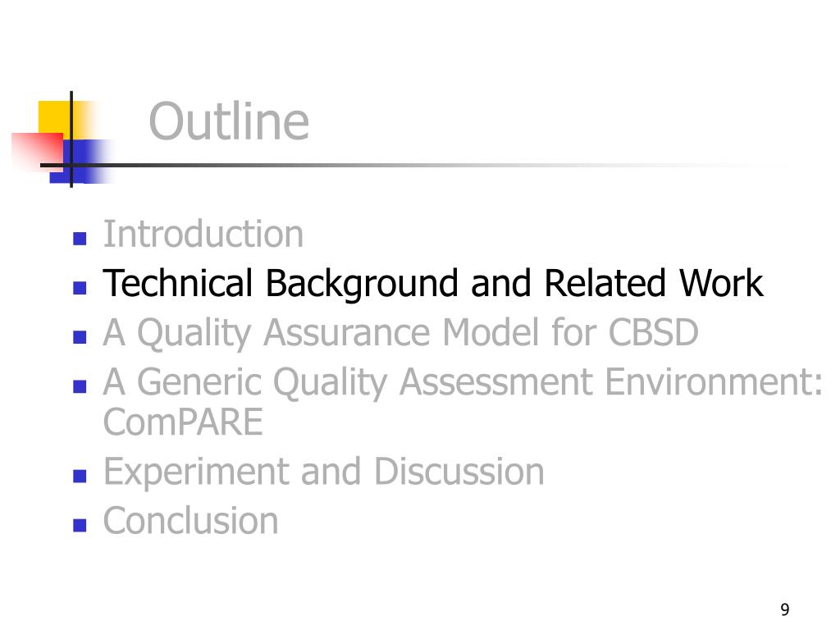The width and height of the screenshot is (840, 630).
Task: Click the yellow square in the logo
Action: [53, 116]
